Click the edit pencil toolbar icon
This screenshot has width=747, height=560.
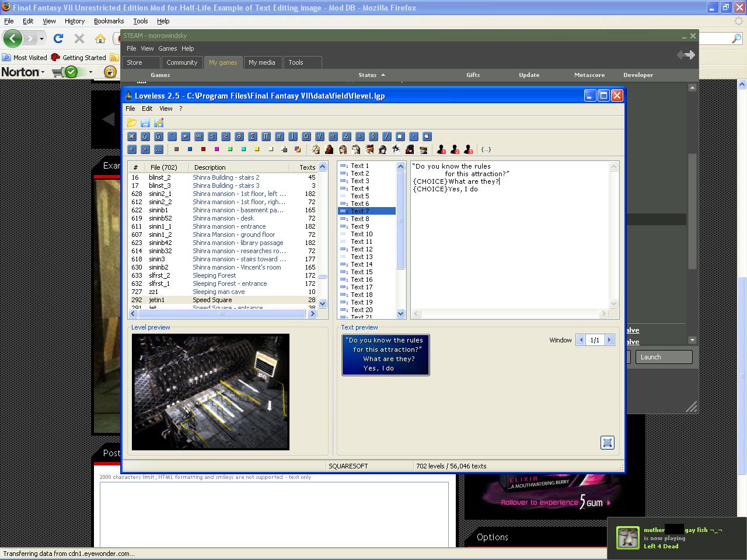tap(159, 123)
